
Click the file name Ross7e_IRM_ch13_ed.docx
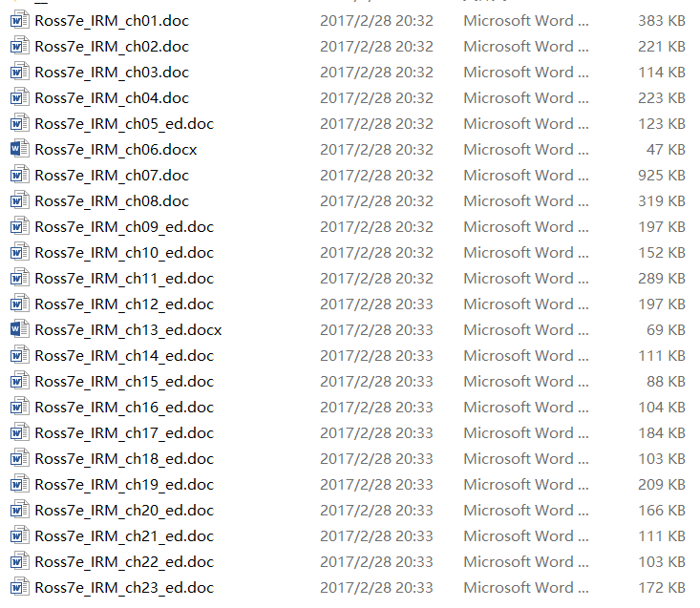[x=128, y=330]
